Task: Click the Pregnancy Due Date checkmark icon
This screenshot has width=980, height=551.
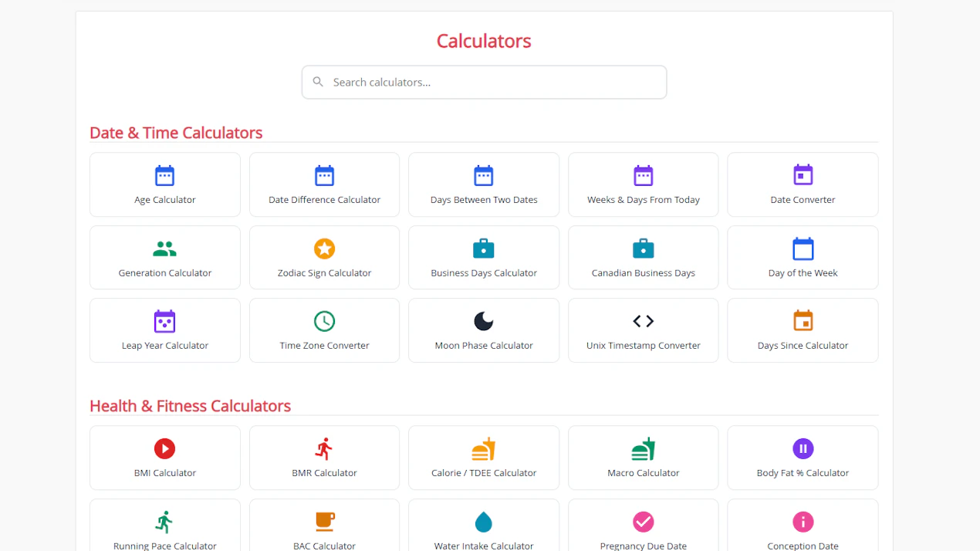Action: 644,522
